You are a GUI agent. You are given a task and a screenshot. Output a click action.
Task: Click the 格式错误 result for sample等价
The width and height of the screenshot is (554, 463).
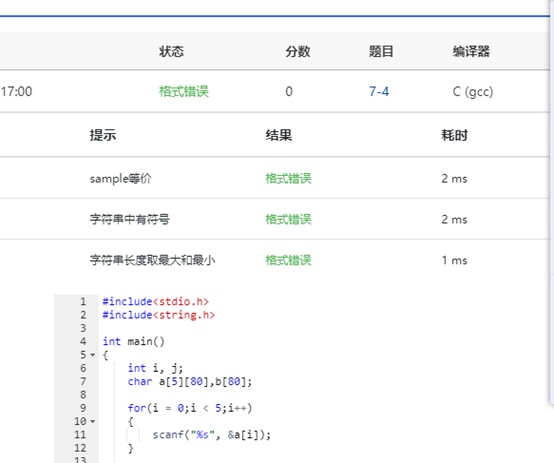(288, 178)
